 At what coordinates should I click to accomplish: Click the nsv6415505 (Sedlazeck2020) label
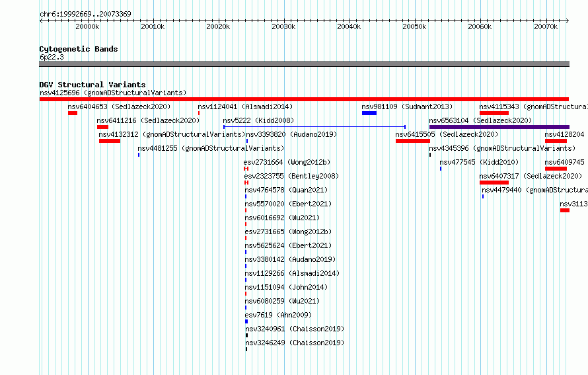tap(447, 134)
